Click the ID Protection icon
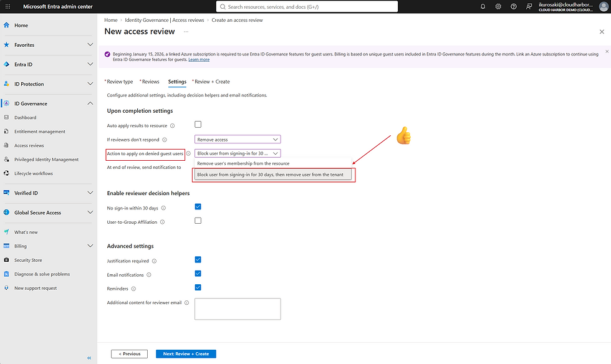Screen dimensions: 611x364 point(7,84)
